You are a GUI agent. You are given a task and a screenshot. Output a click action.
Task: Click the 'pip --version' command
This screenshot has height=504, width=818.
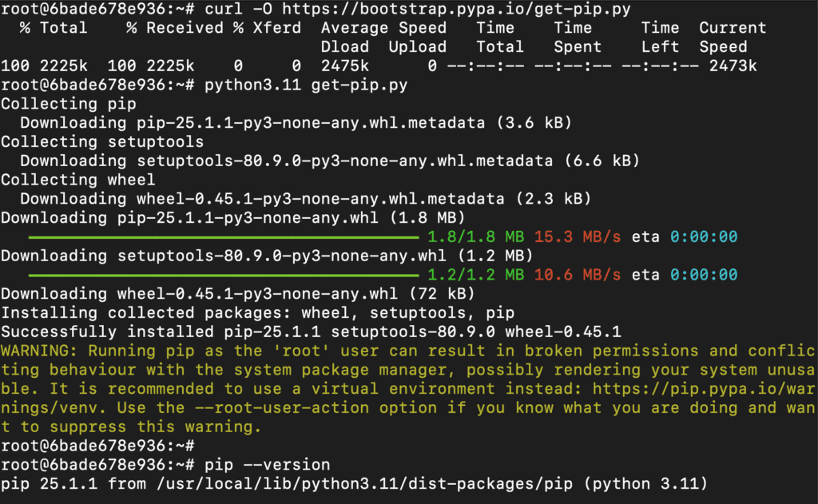(268, 465)
